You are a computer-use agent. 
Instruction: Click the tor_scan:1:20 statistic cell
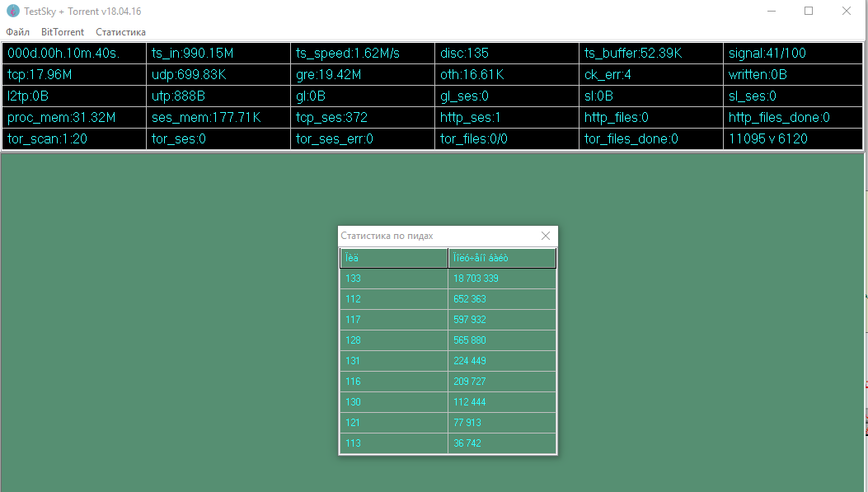pyautogui.click(x=74, y=139)
